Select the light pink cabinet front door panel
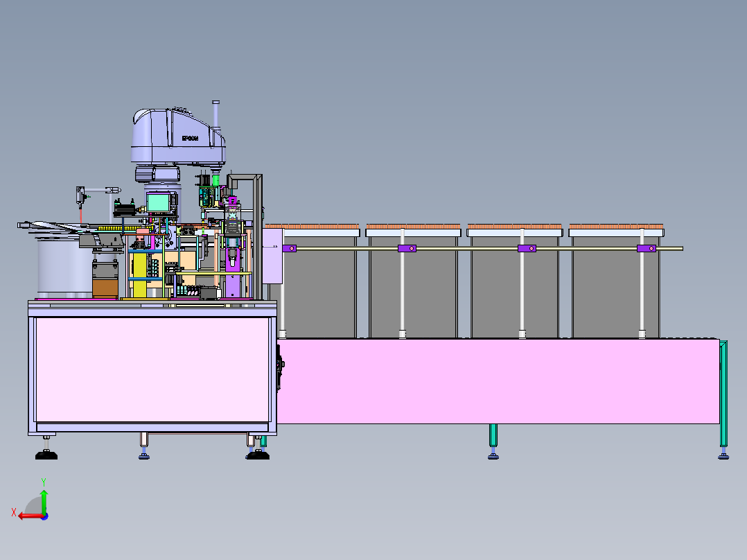This screenshot has width=747, height=560. tap(152, 370)
